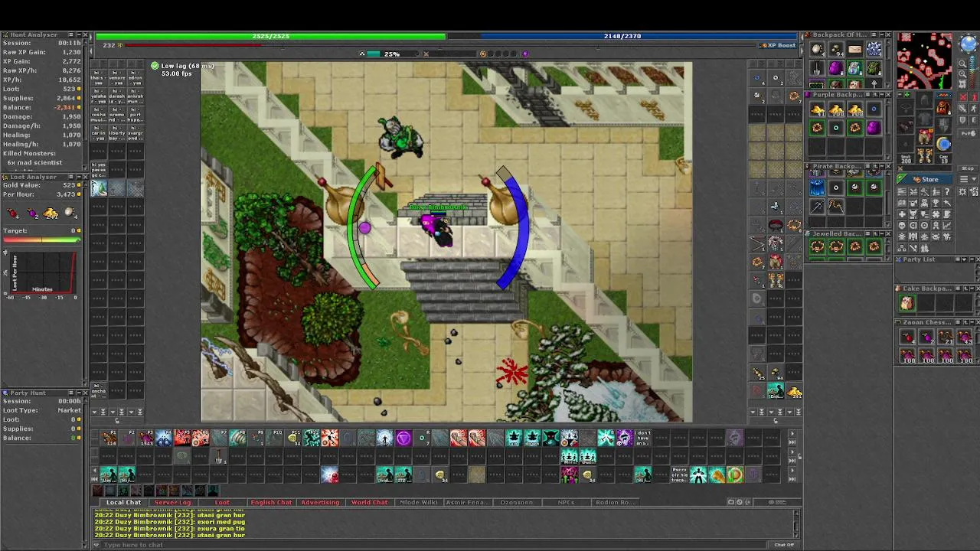Click the pick in Pirate Backpack
980x551 pixels.
(817, 206)
